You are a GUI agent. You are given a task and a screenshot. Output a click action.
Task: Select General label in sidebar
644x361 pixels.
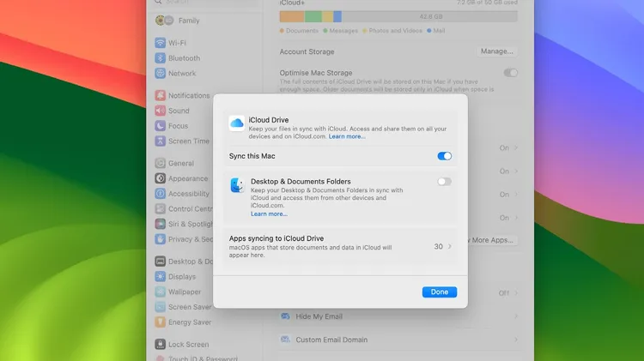click(180, 163)
